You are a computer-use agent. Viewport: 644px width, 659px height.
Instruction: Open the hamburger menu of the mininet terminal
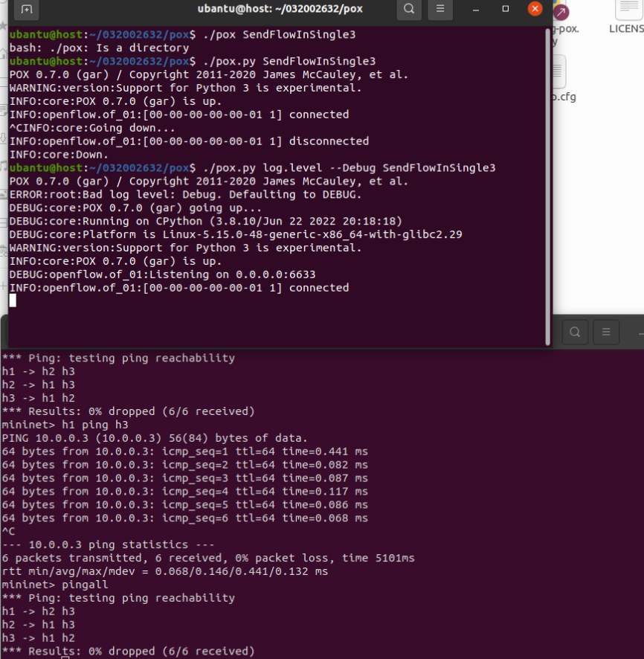coord(606,332)
